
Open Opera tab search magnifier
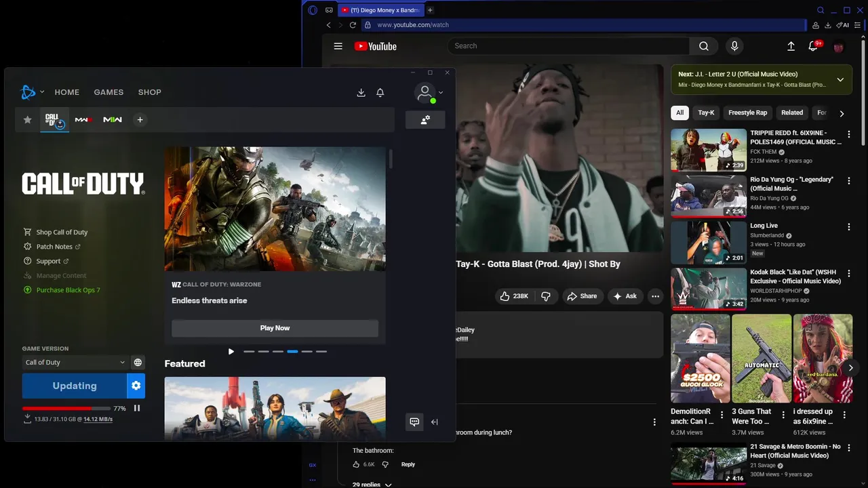point(821,10)
